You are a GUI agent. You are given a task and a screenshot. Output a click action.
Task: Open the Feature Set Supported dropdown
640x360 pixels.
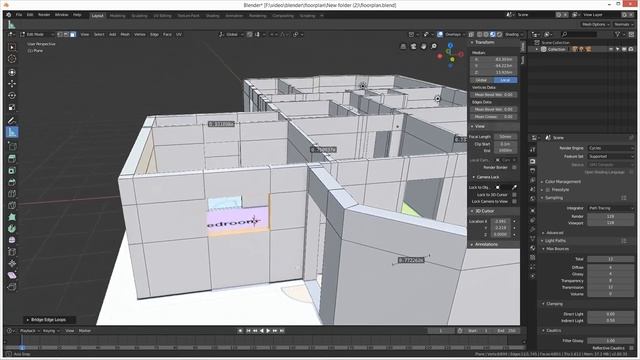[x=611, y=156]
